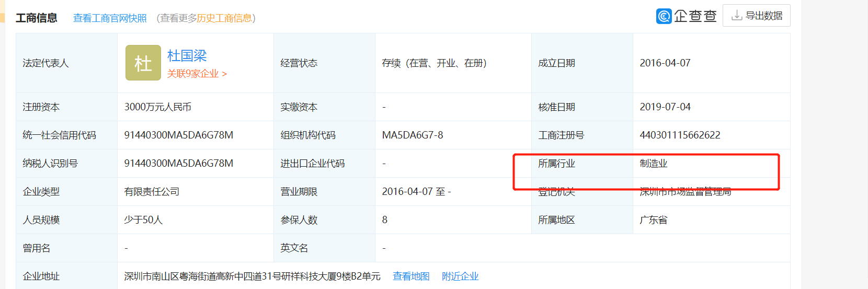Click the 法定代表人 label cell
The image size is (868, 289).
coord(66,63)
